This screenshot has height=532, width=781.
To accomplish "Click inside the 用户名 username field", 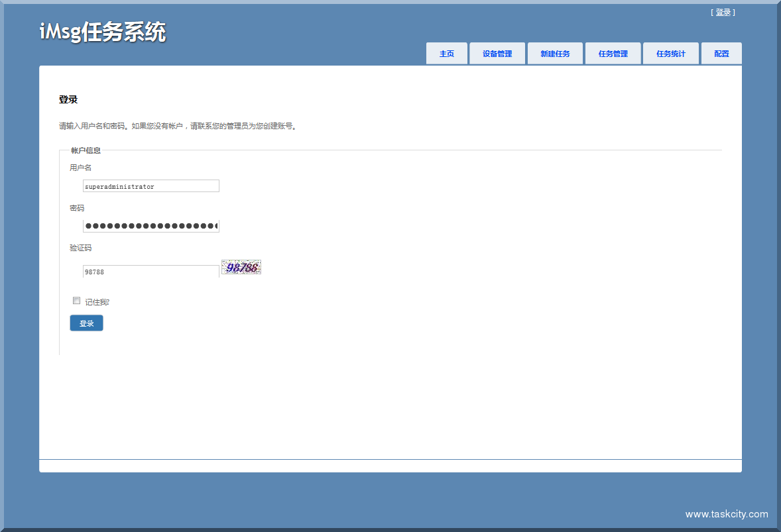I will click(151, 186).
